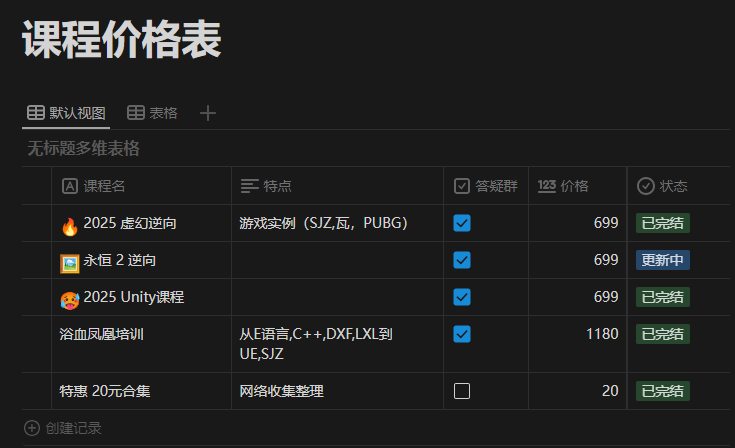Click the picture icon beside 永恒 2 逆向
This screenshot has height=448, width=735.
tap(70, 262)
